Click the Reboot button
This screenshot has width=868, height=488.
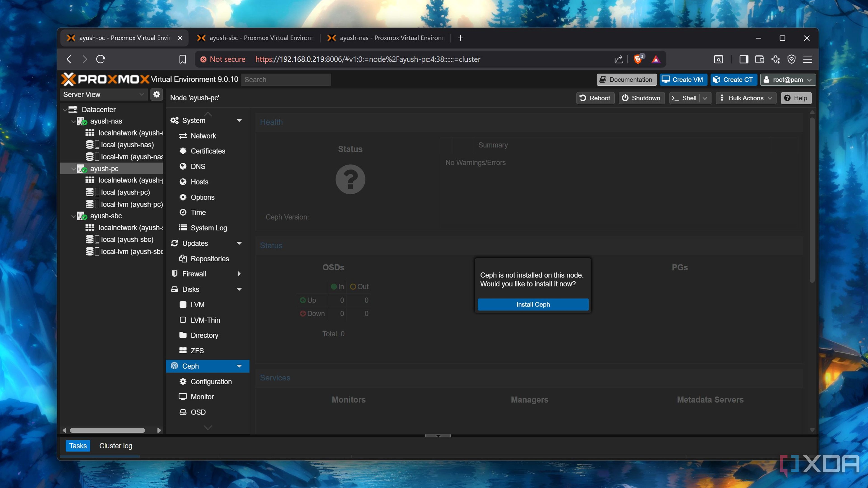coord(595,98)
